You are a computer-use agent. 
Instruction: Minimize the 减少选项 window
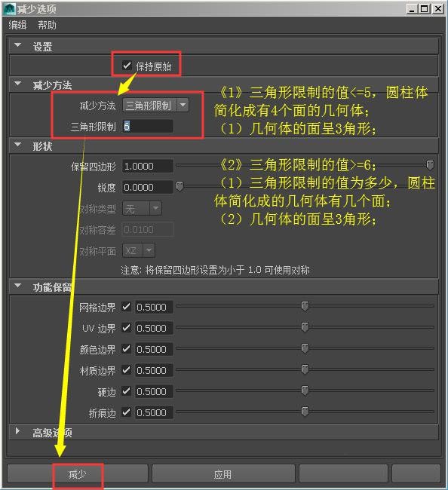(412, 9)
